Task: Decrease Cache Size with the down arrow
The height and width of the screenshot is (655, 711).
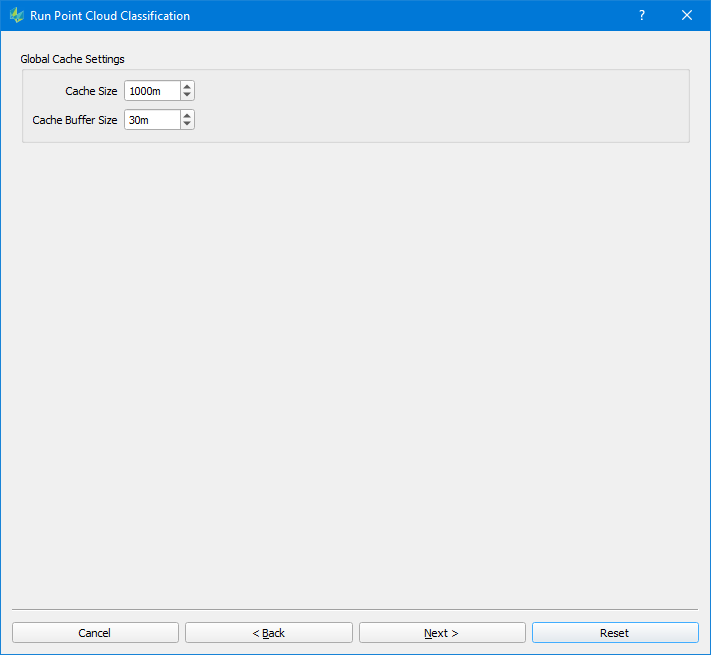Action: coord(187,96)
